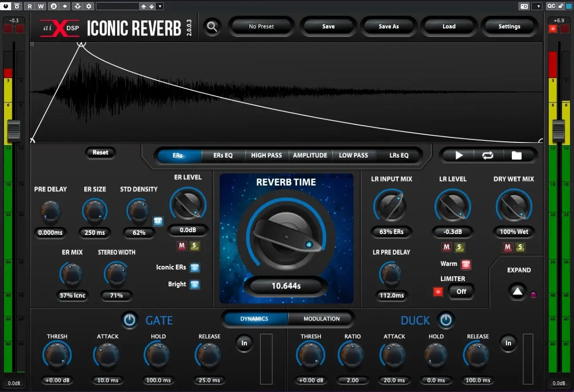Enable Read automation with the R button
The image size is (574, 392).
[x=29, y=6]
